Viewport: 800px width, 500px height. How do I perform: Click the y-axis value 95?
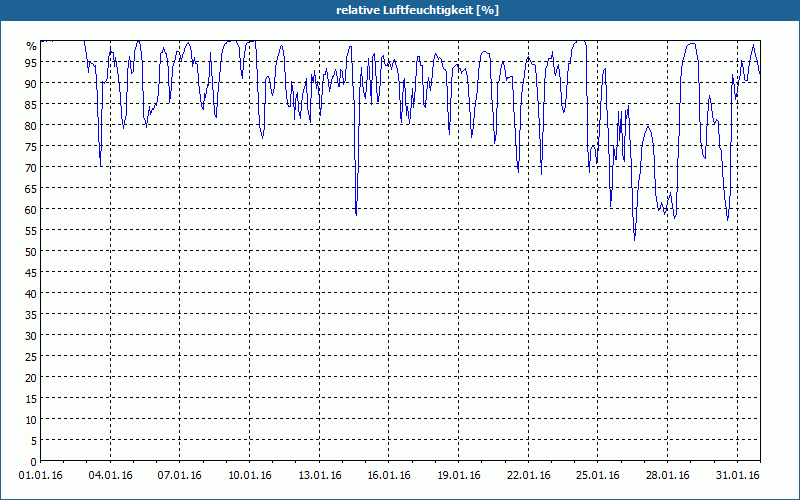point(31,63)
